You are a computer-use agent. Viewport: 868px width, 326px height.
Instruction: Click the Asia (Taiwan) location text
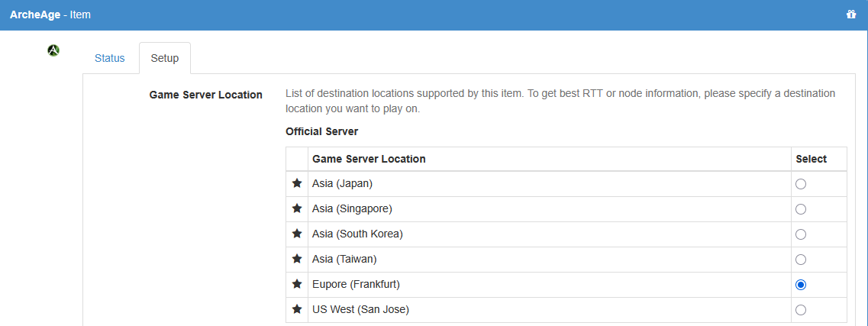[x=344, y=259]
